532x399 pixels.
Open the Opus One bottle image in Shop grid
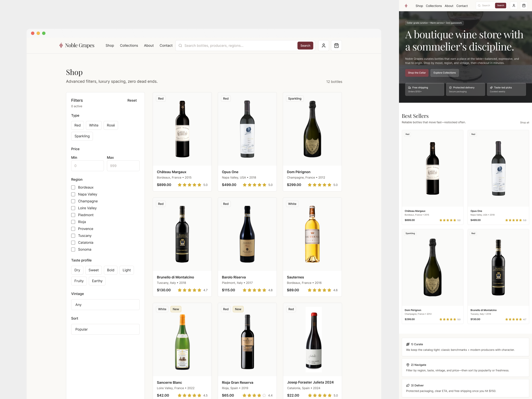(247, 129)
